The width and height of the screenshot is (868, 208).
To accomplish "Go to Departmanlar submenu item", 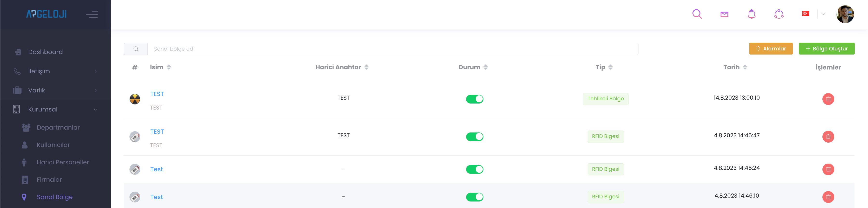I will [58, 127].
